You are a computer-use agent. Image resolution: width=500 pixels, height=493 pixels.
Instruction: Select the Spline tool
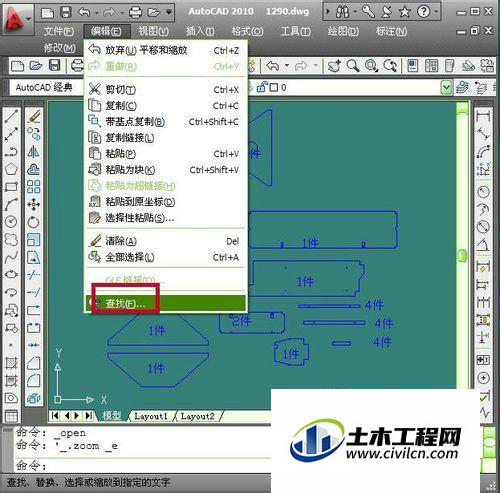(11, 257)
